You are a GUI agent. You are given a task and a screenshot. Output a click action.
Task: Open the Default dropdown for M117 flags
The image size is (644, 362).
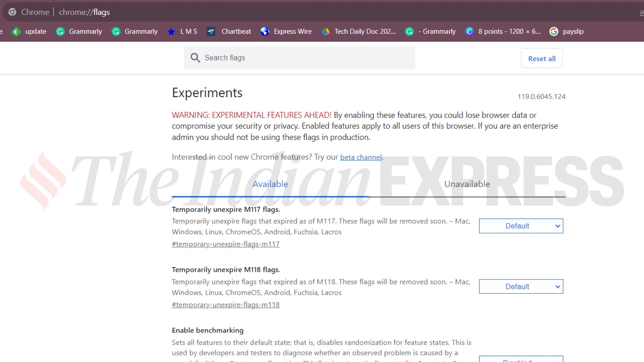521,226
